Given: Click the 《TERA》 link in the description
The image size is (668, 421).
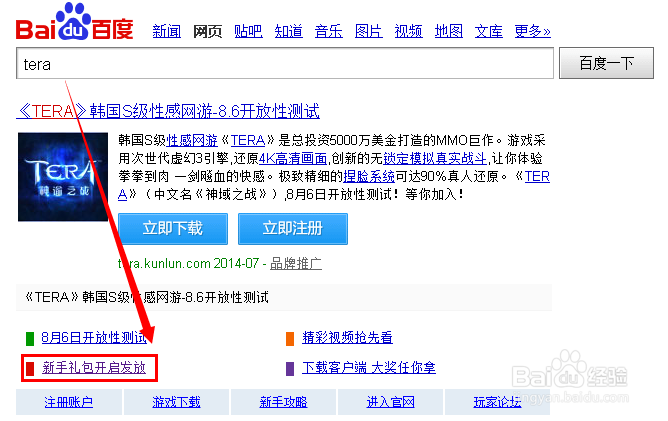Looking at the screenshot, I should click(x=248, y=140).
